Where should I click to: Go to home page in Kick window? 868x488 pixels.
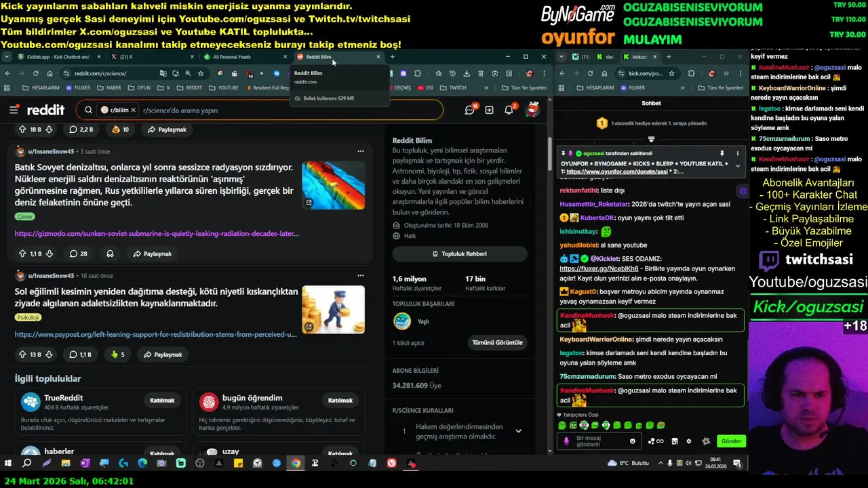point(606,73)
